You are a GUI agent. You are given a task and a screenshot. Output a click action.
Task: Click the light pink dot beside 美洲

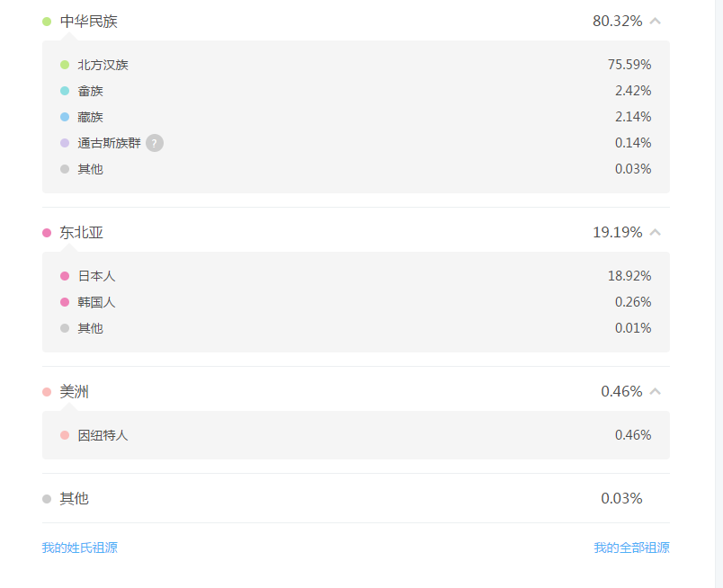(47, 392)
